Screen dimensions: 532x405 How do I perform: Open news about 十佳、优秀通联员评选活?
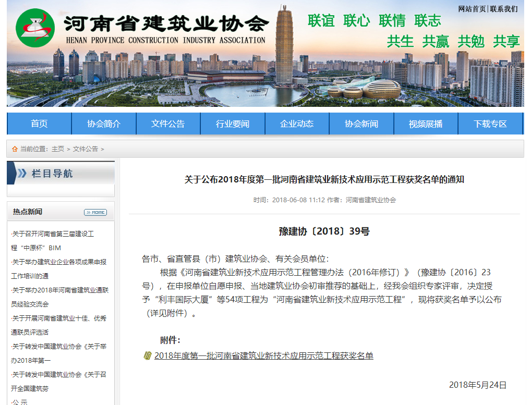[x=58, y=325]
